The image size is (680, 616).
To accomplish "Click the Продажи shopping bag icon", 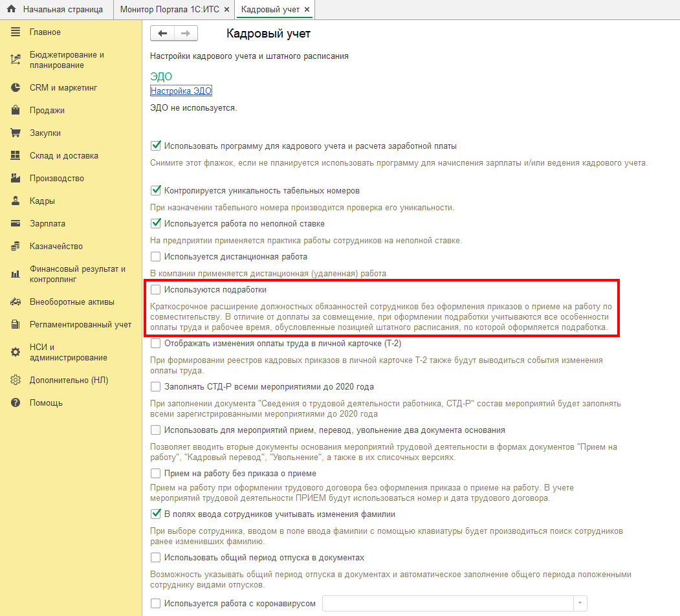I will (x=16, y=110).
